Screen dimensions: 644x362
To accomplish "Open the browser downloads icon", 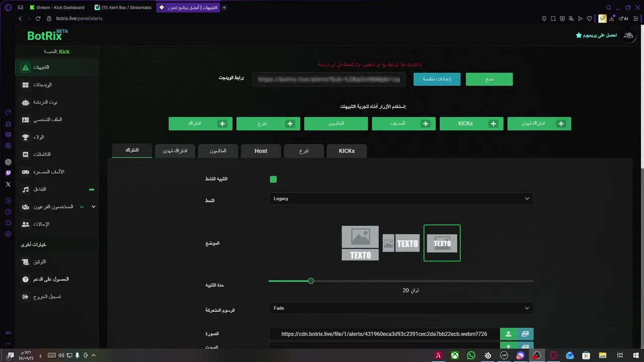I will click(x=612, y=19).
